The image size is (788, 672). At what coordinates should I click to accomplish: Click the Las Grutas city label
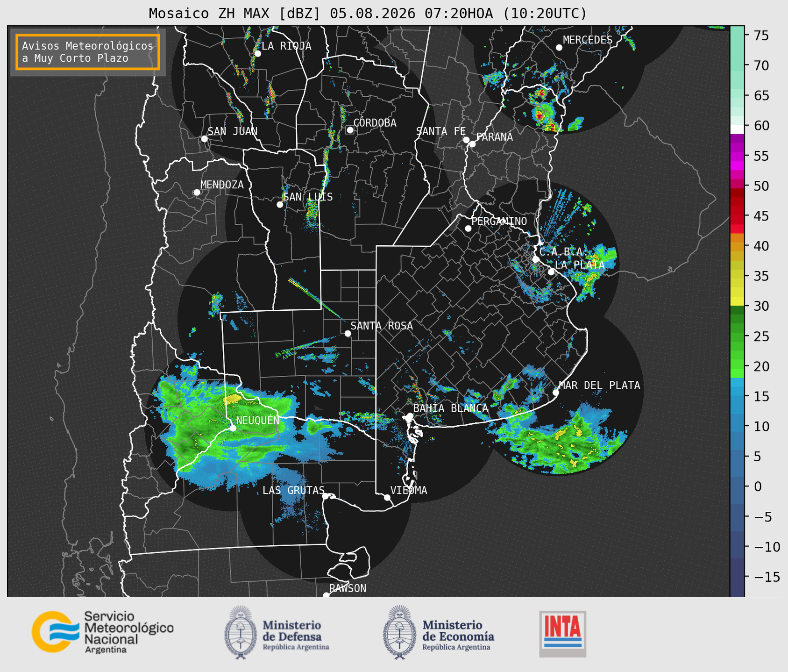293,491
